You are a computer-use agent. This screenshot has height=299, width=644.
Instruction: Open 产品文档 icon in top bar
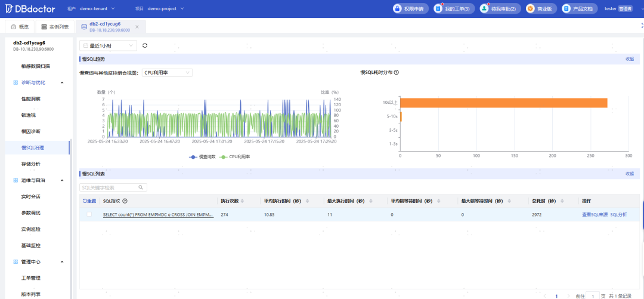point(567,8)
